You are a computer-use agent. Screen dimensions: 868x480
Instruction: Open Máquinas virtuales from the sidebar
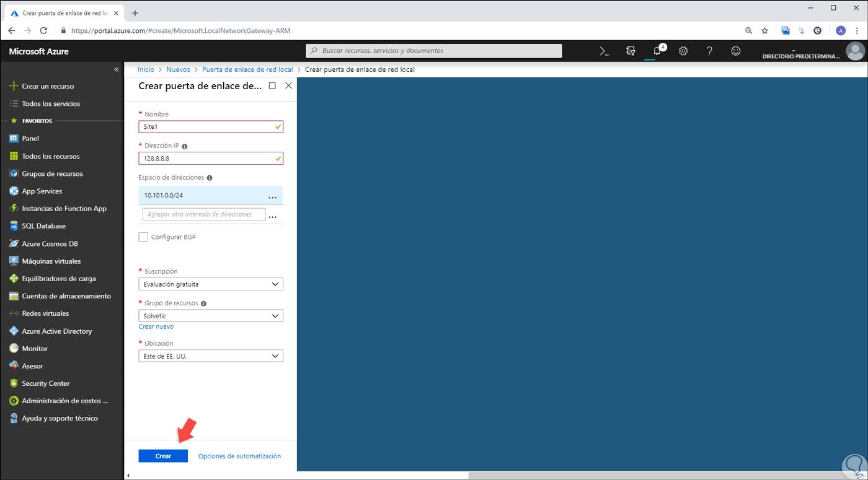(51, 261)
